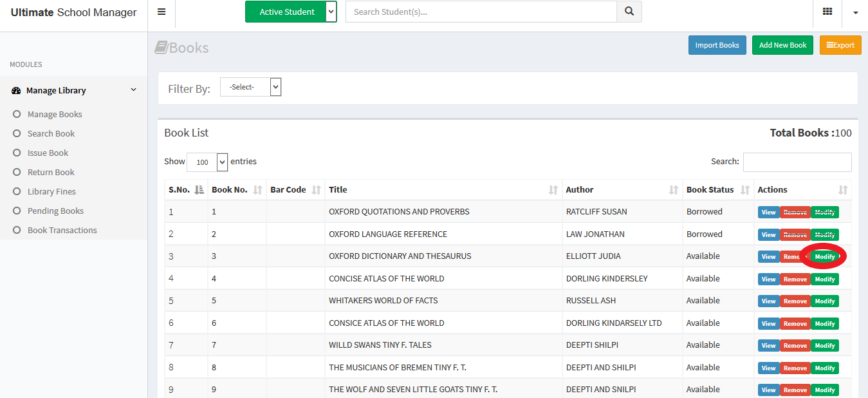Remove Whitakers World of Facts book

(795, 301)
